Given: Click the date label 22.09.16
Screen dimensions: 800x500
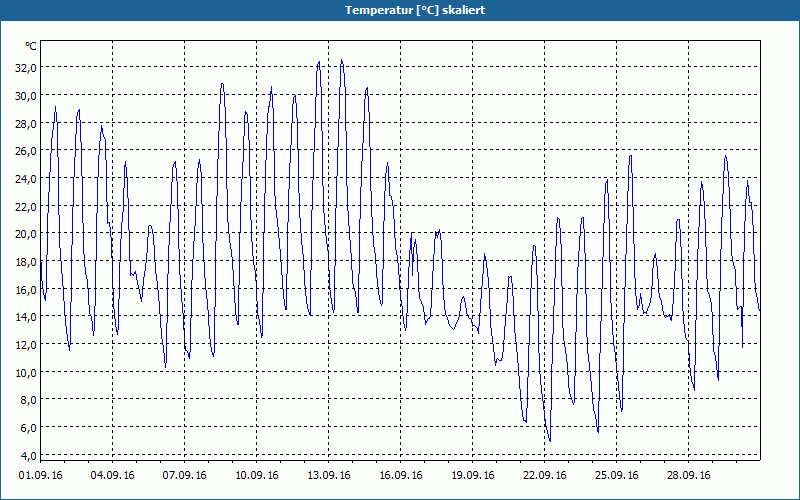Looking at the screenshot, I should tap(544, 476).
